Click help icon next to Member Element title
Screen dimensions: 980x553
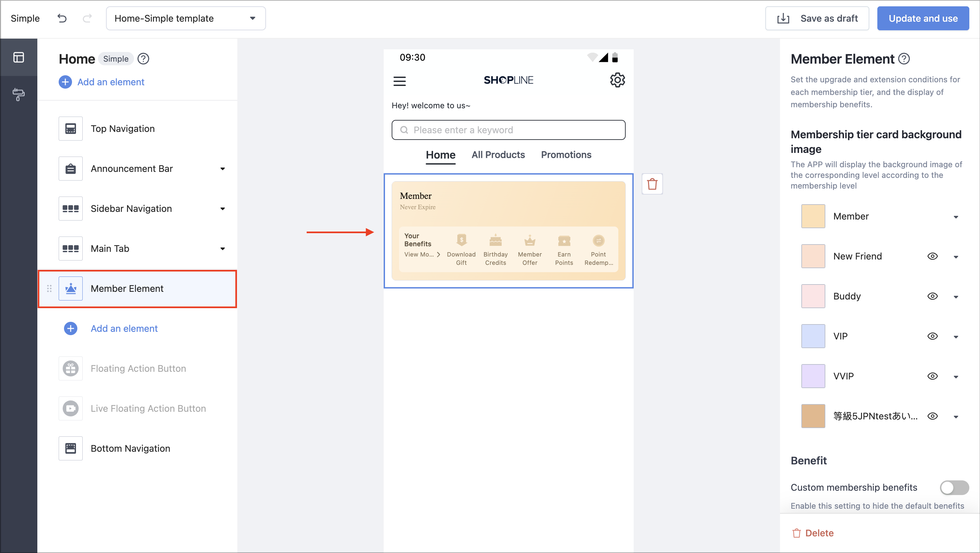(x=904, y=59)
